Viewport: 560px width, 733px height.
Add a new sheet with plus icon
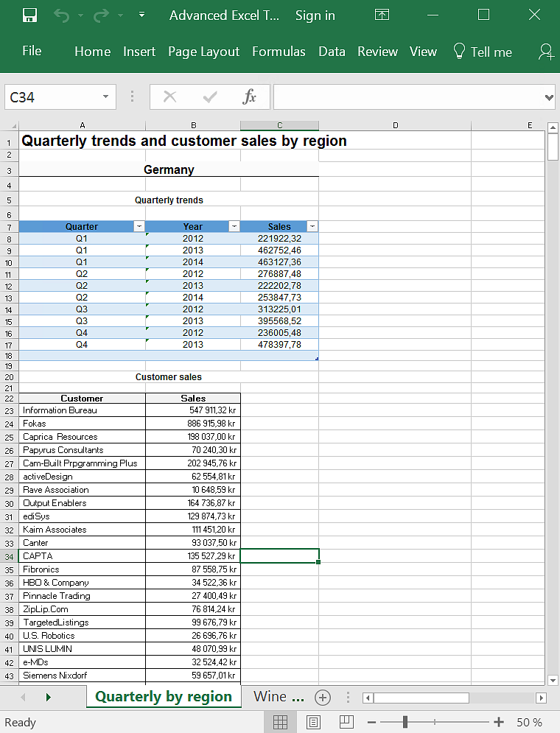coord(322,697)
